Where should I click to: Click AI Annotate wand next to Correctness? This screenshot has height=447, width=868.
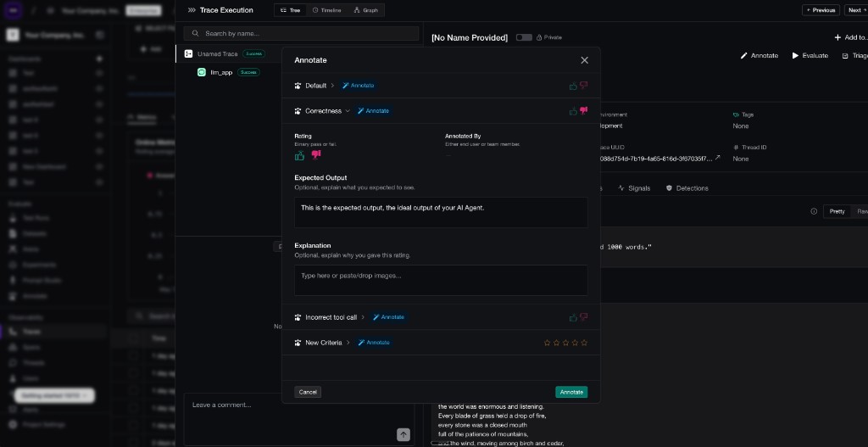[373, 111]
